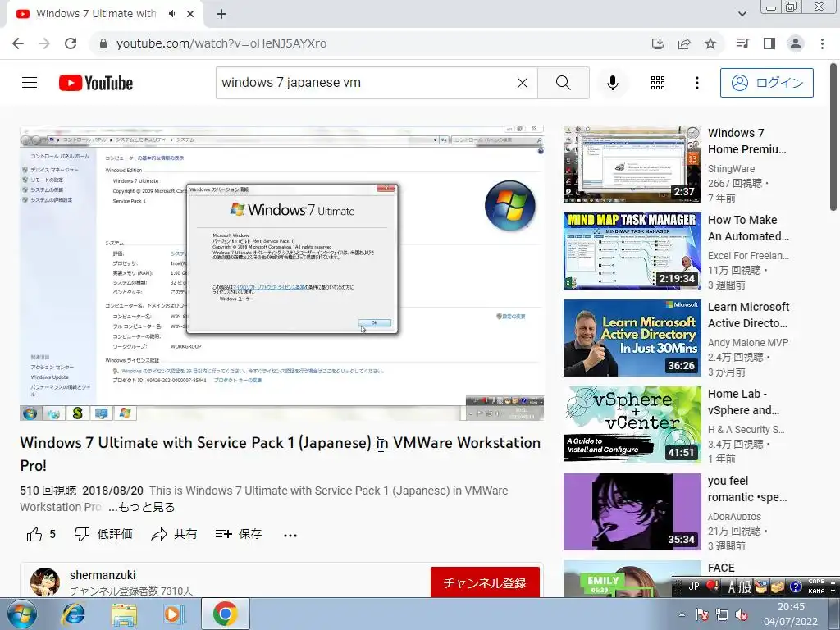Mute tab via speaker icon on tab

pos(172,14)
